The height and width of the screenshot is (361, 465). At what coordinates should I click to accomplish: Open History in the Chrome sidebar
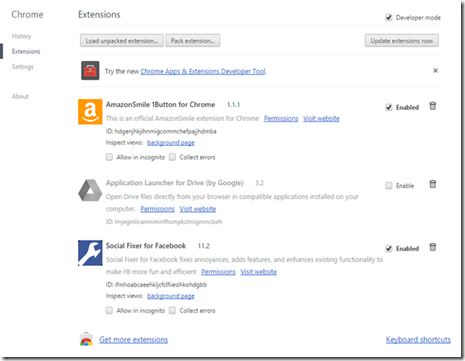coord(21,36)
